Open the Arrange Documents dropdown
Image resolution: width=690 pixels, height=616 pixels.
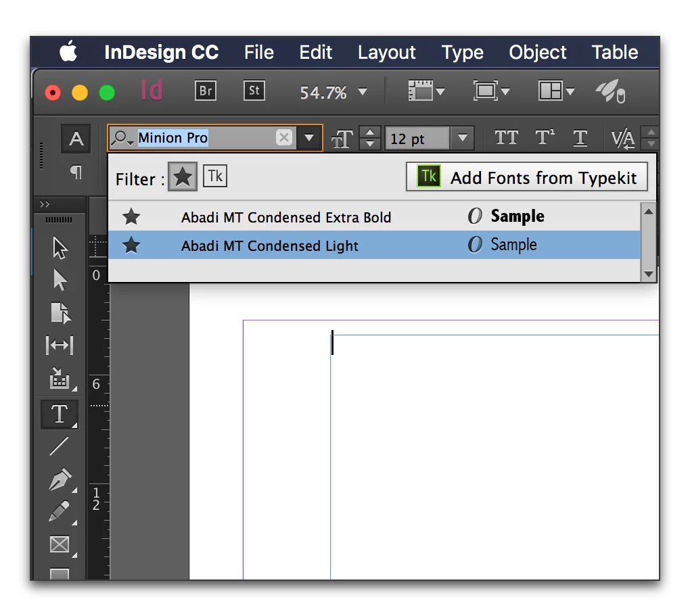[556, 91]
